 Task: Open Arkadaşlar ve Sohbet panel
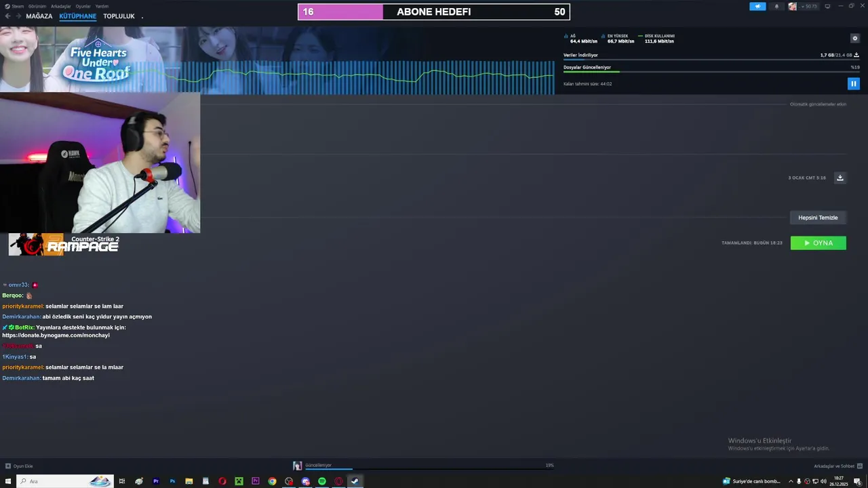pos(837,466)
